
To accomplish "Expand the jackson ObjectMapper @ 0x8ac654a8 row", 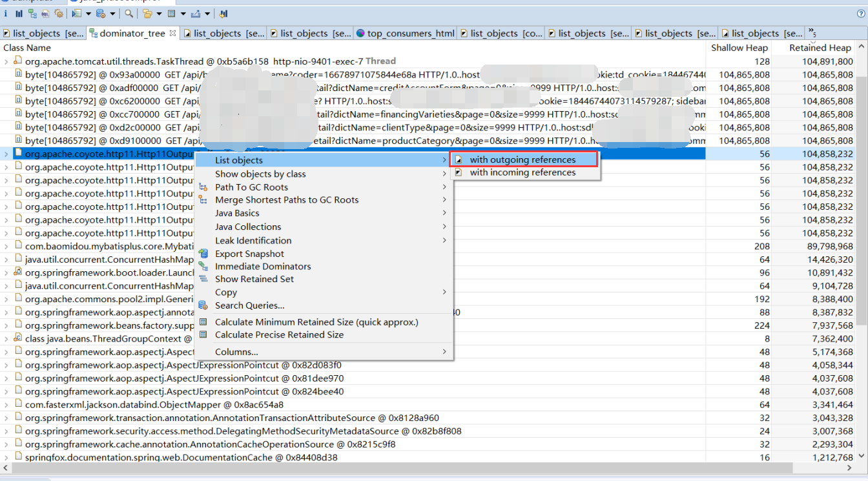I will click(6, 404).
